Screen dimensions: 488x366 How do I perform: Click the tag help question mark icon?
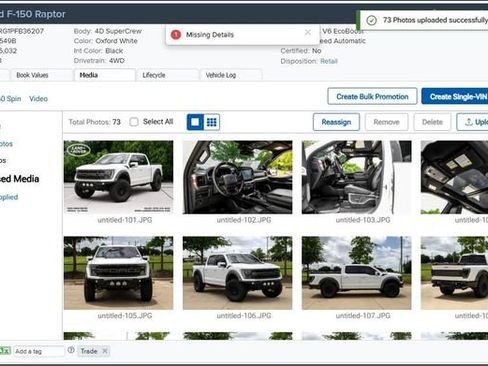pos(71,350)
